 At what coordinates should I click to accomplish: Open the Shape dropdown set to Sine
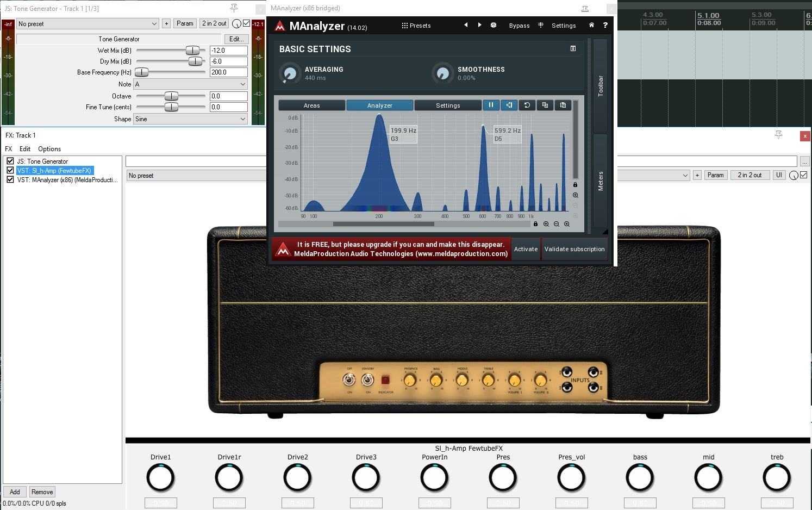[x=190, y=119]
